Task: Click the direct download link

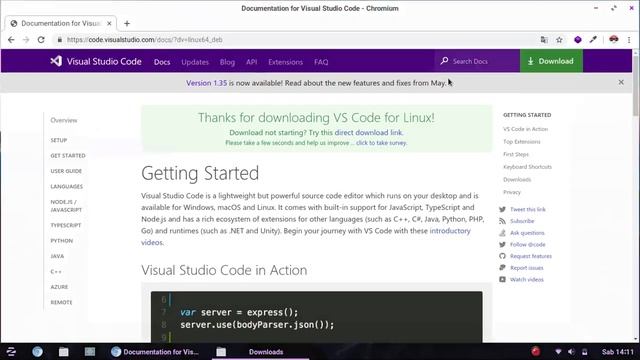Action: [368, 133]
